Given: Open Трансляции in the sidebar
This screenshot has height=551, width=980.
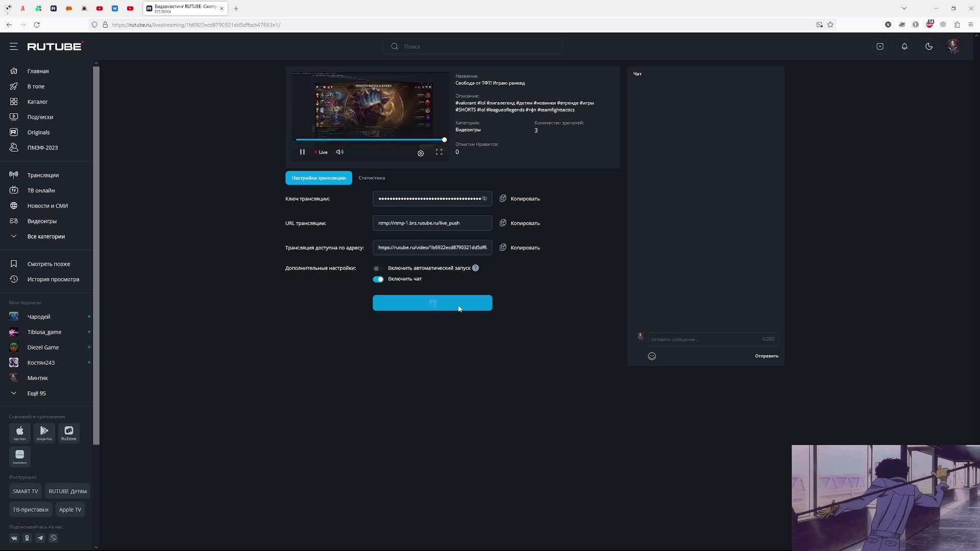Looking at the screenshot, I should coord(43,175).
